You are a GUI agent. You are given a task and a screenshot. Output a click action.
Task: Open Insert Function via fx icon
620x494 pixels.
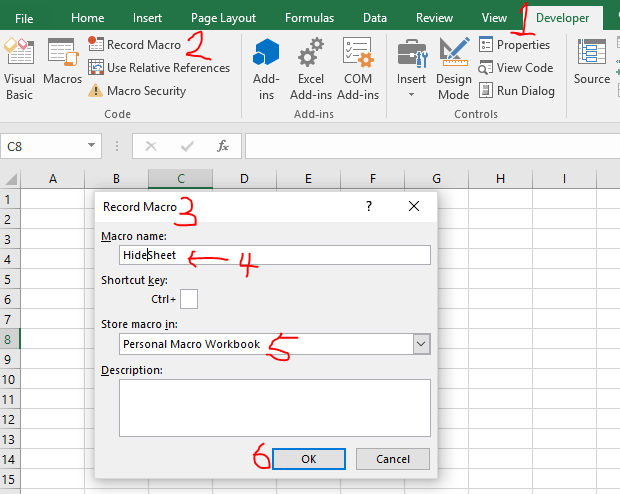[x=223, y=146]
